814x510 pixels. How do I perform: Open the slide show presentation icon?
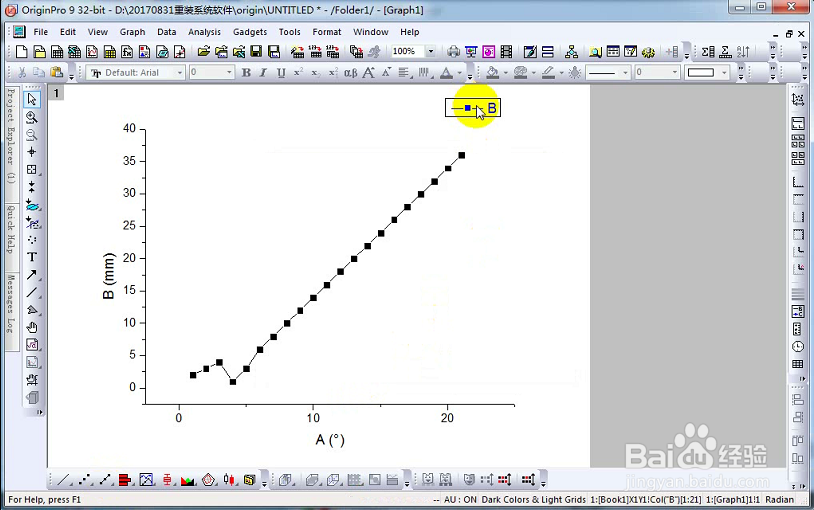coord(471,52)
